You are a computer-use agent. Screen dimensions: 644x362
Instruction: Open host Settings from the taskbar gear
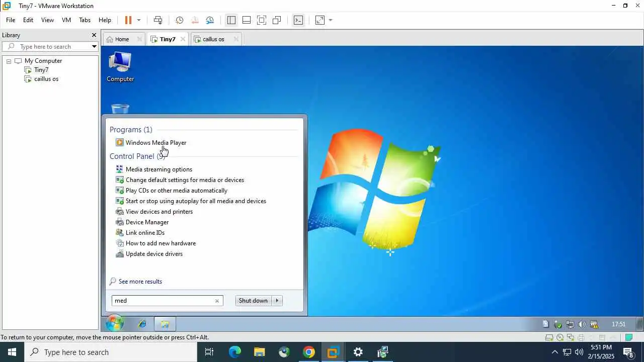pyautogui.click(x=358, y=352)
